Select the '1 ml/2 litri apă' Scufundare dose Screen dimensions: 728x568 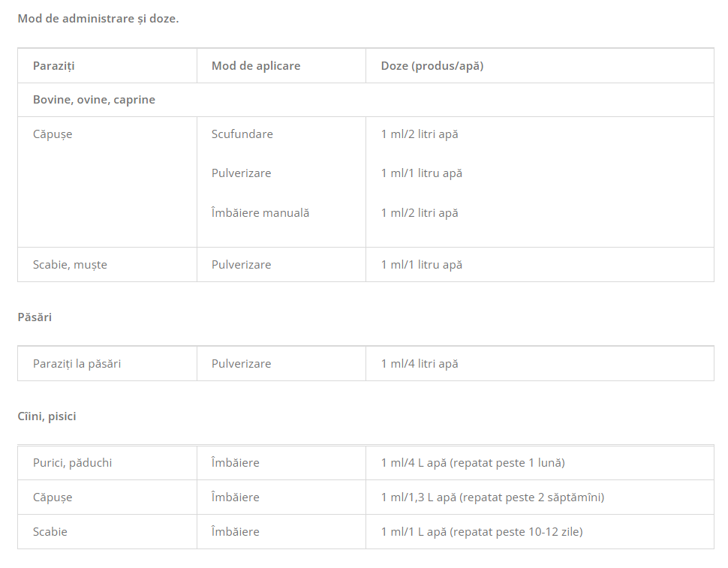click(x=420, y=134)
